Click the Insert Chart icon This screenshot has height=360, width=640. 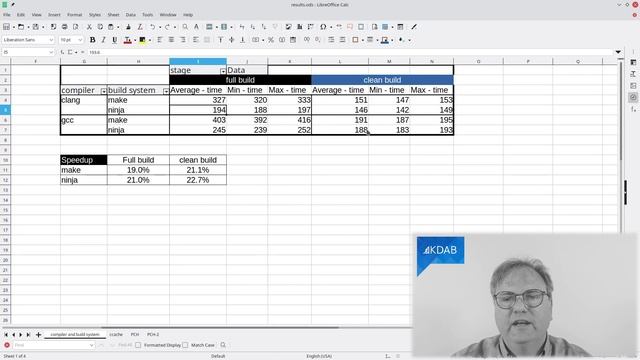300,27
